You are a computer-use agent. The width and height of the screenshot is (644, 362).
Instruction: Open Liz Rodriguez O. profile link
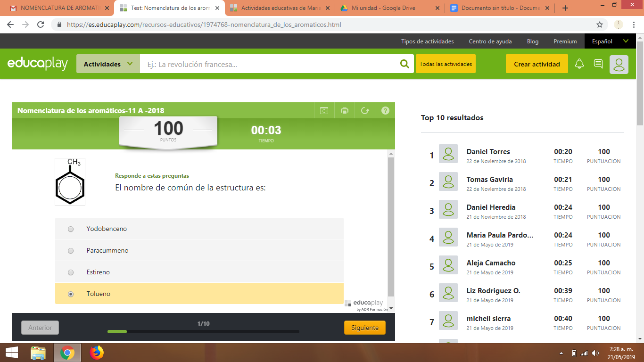[494, 290]
